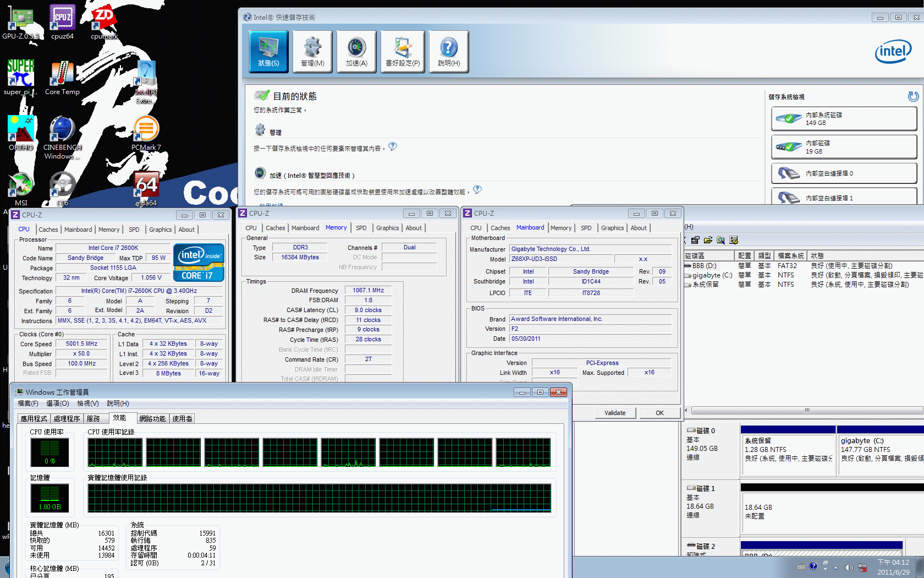
Task: Click the horizontal scrollbar in Disk Management volume list
Action: click(807, 411)
